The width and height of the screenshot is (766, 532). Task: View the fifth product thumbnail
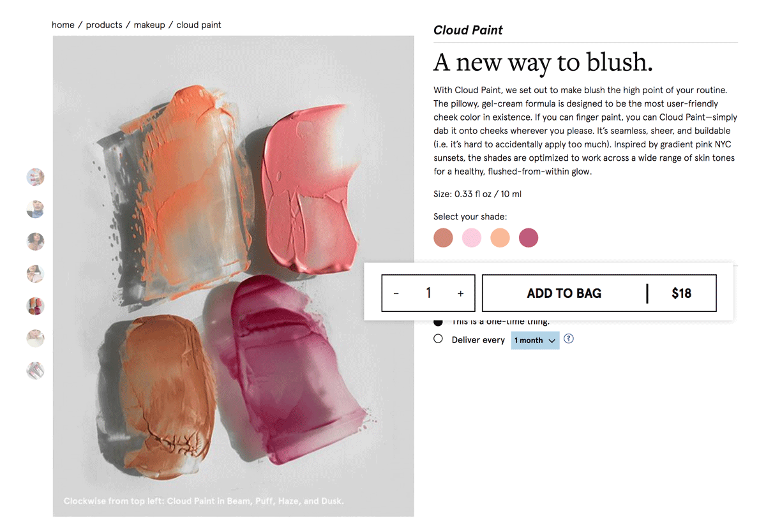35,306
